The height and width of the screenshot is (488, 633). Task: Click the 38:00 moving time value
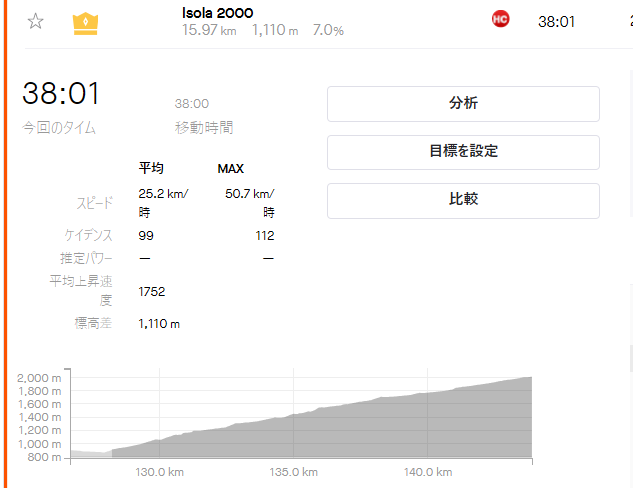click(x=192, y=104)
